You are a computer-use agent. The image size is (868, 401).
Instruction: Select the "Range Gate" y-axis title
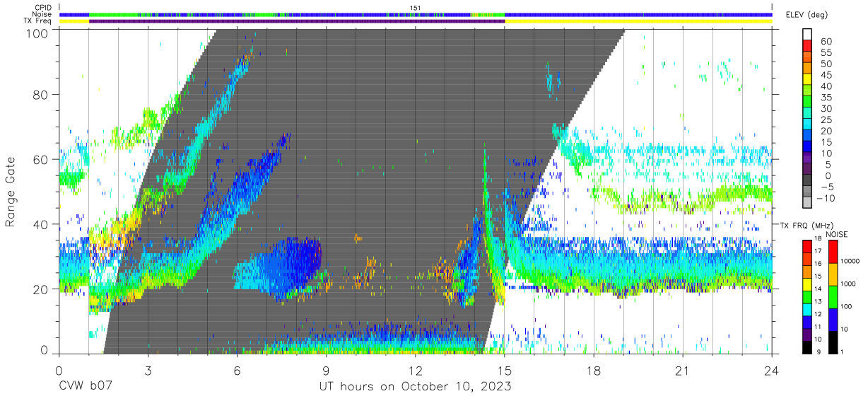coord(11,192)
